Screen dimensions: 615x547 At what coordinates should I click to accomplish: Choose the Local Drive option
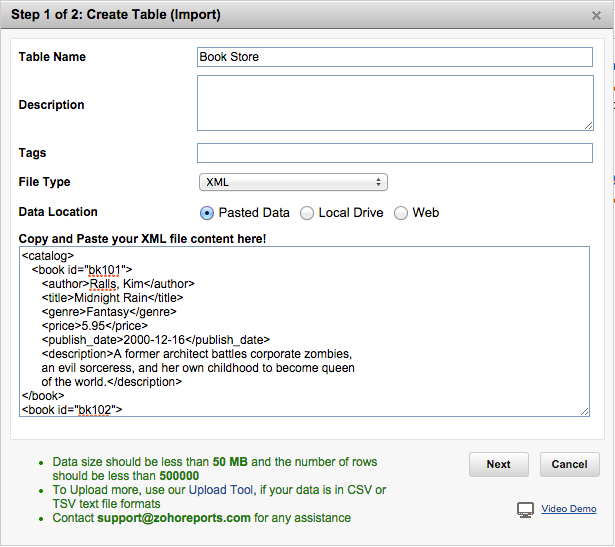[x=307, y=213]
